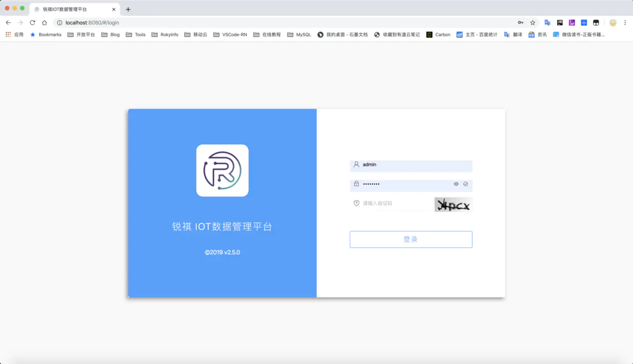This screenshot has width=633, height=364.
Task: Go to the browser home page icon
Action: click(44, 23)
